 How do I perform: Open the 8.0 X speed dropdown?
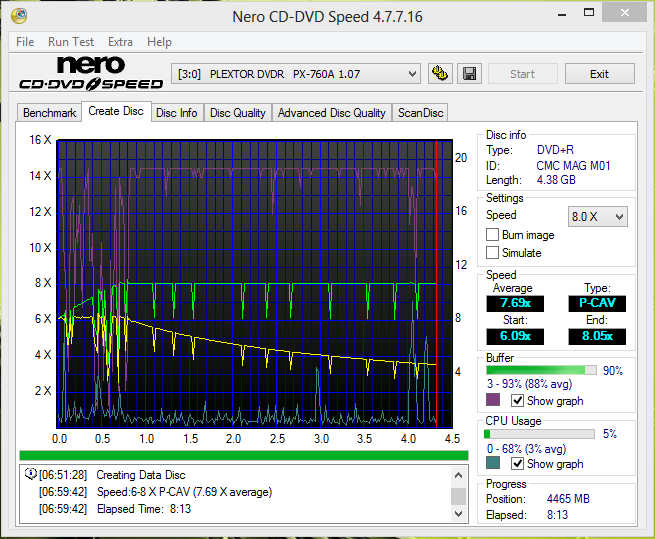coord(598,216)
